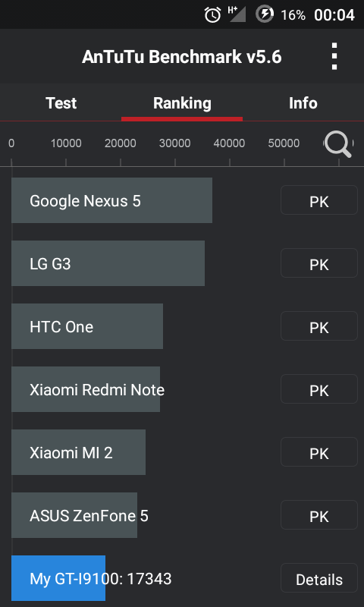Select the Ranking tab

[x=182, y=103]
